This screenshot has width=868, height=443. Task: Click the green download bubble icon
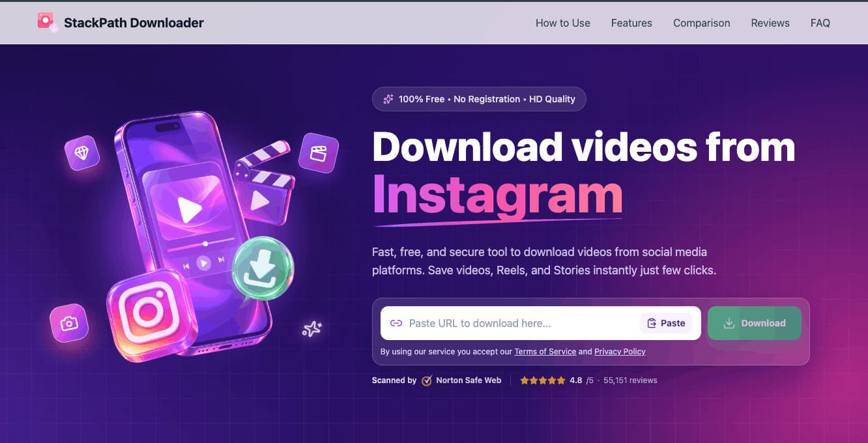pyautogui.click(x=263, y=268)
